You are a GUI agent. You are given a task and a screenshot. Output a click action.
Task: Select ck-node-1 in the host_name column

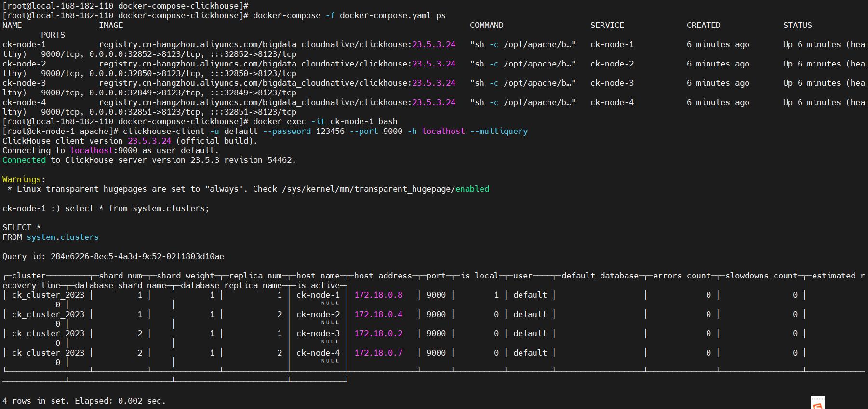tap(318, 295)
